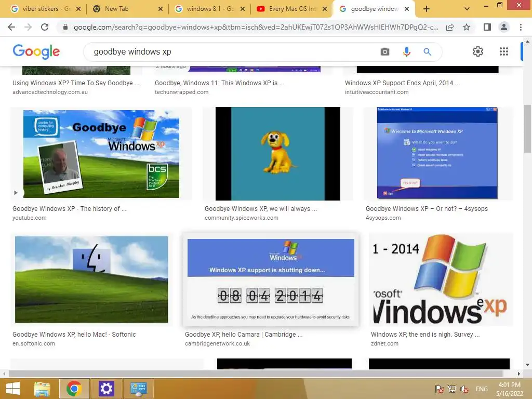Run the search with the magnifier icon
This screenshot has height=399, width=532.
click(427, 51)
